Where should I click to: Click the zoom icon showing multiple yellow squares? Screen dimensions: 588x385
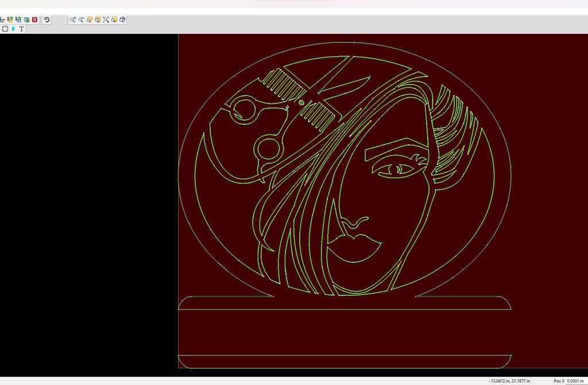click(x=98, y=20)
